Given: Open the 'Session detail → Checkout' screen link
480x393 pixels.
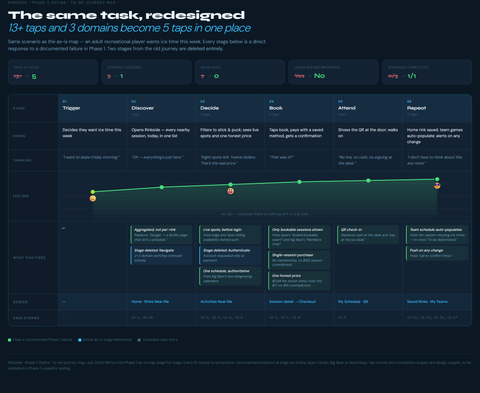Looking at the screenshot, I should pos(292,302).
